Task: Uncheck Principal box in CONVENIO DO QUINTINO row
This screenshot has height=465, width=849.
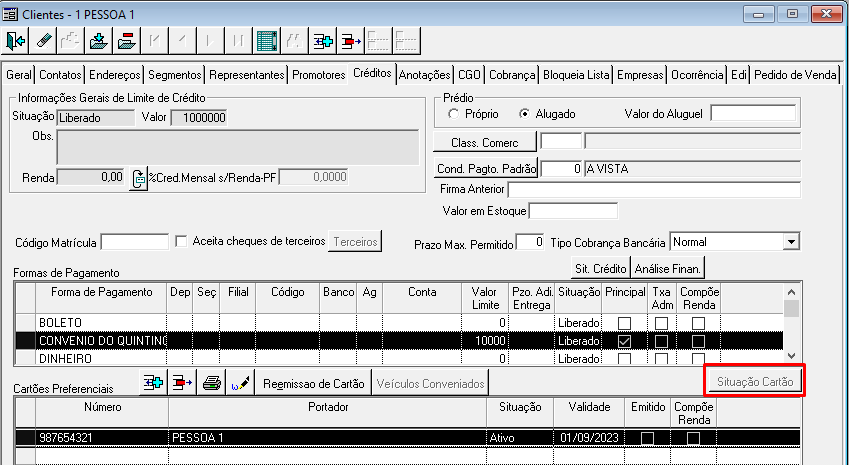Action: (624, 341)
